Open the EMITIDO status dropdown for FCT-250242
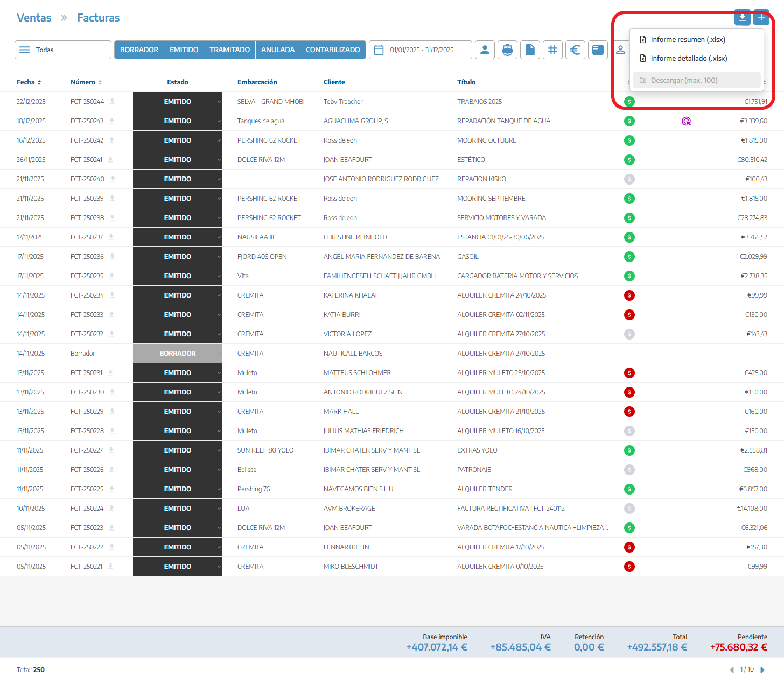This screenshot has width=784, height=685. coord(178,140)
